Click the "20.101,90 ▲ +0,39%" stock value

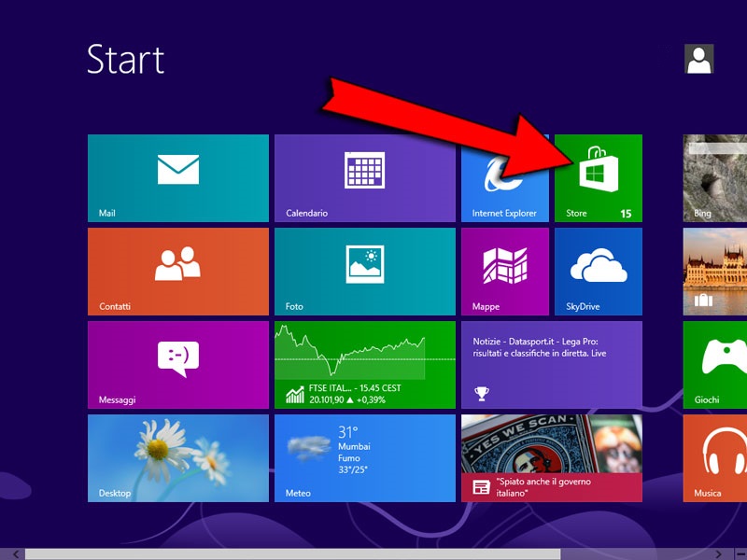coord(347,399)
